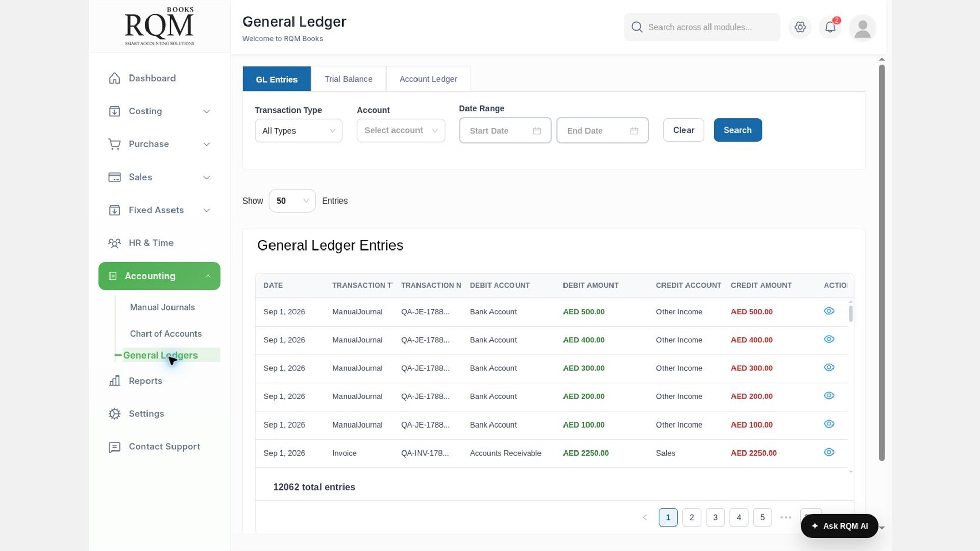Open Manual Journals in sidebar

[x=162, y=307]
